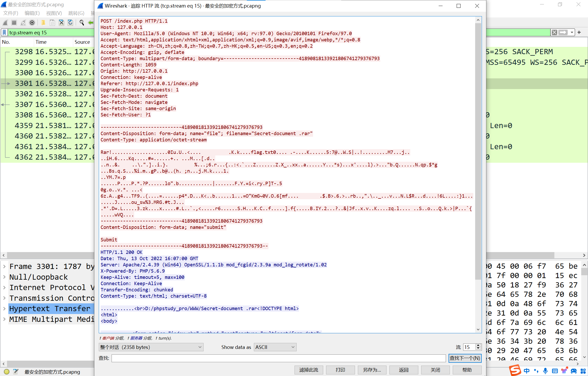Open the Show data as ASCII dropdown
The height and width of the screenshot is (376, 588).
pos(275,347)
